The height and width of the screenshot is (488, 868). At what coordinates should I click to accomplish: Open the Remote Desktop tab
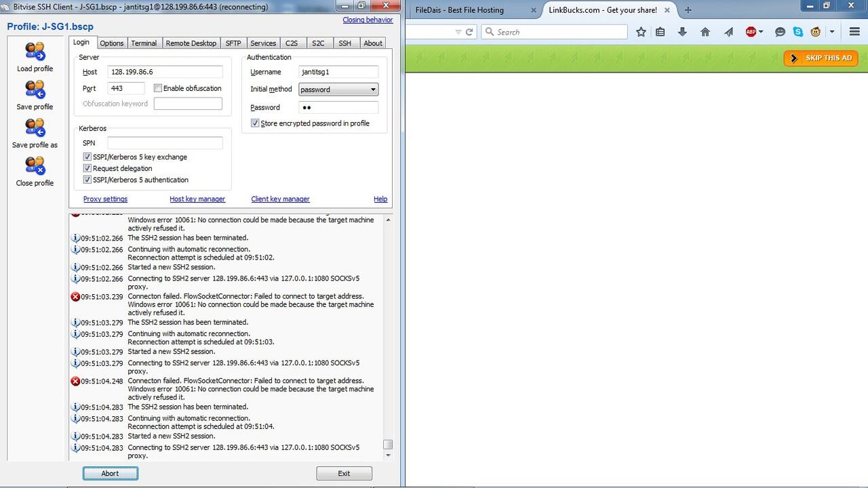(191, 43)
